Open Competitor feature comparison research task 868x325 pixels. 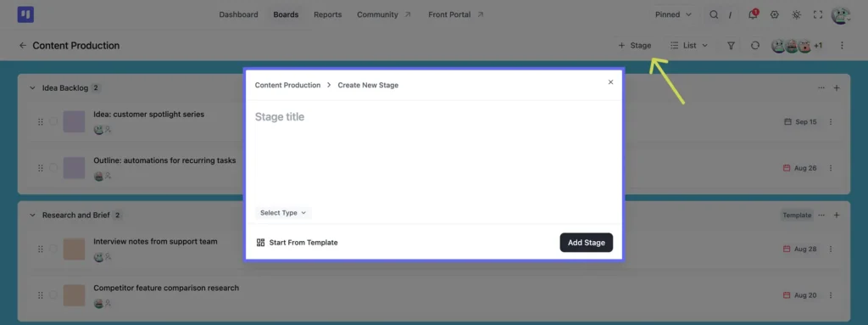coord(166,288)
